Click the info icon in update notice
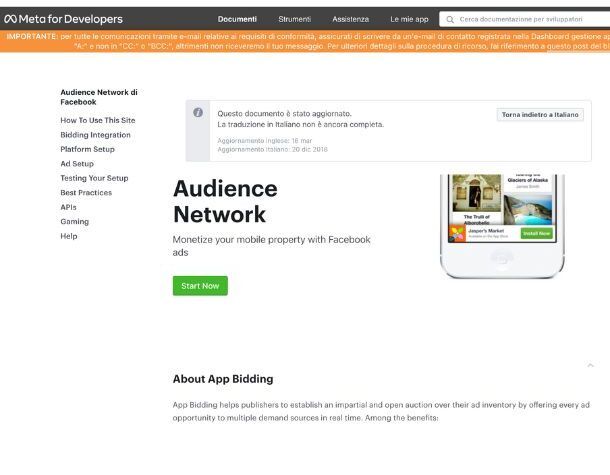Image resolution: width=610 pixels, height=475 pixels. click(x=198, y=112)
